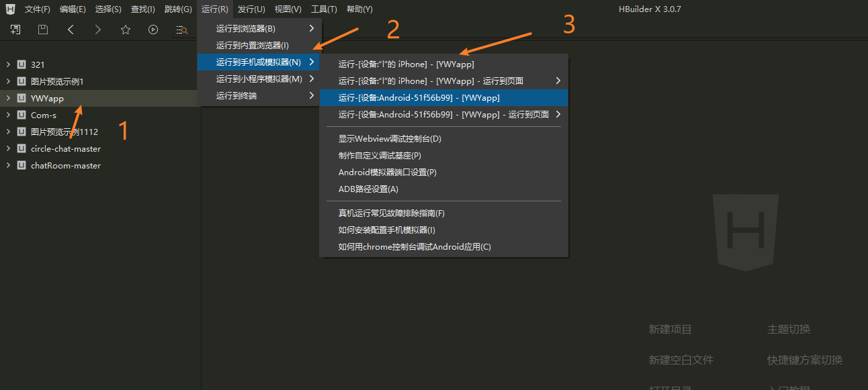The height and width of the screenshot is (390, 868).
Task: Click the star bookmark icon
Action: pos(126,30)
